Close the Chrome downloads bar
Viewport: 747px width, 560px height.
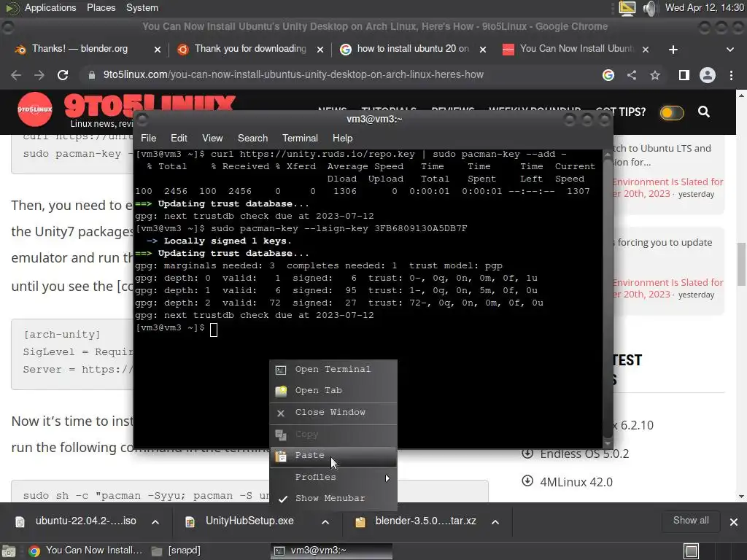tap(734, 522)
